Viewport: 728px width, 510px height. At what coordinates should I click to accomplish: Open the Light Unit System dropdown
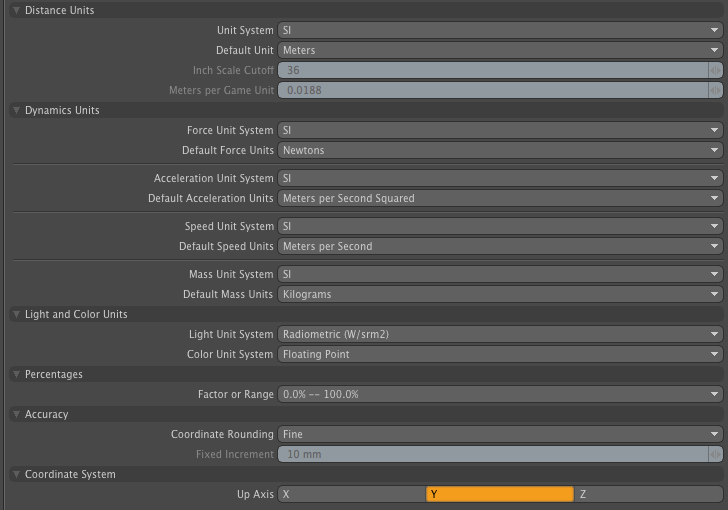point(500,334)
